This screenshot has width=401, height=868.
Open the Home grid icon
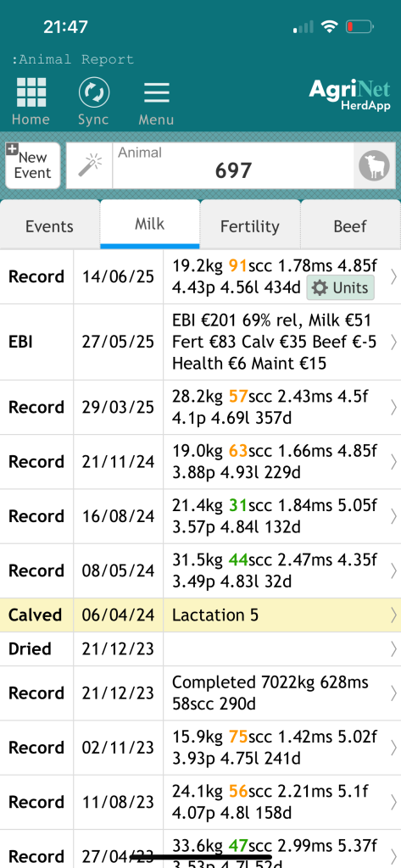31,92
